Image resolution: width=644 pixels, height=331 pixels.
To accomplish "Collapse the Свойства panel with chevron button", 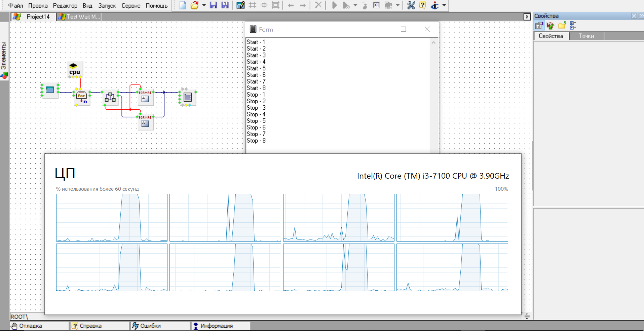I will point(641,16).
